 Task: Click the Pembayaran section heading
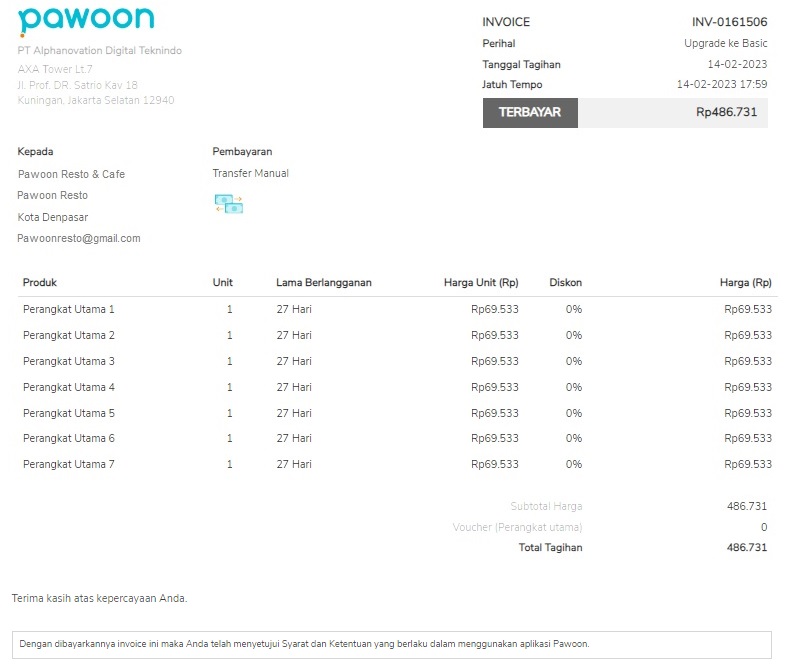[242, 152]
